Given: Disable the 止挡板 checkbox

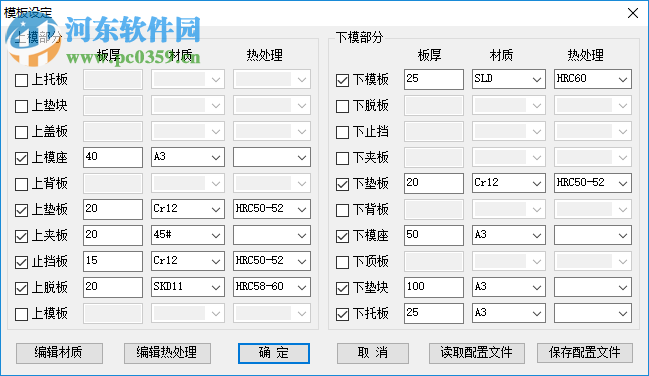Looking at the screenshot, I should click(21, 262).
